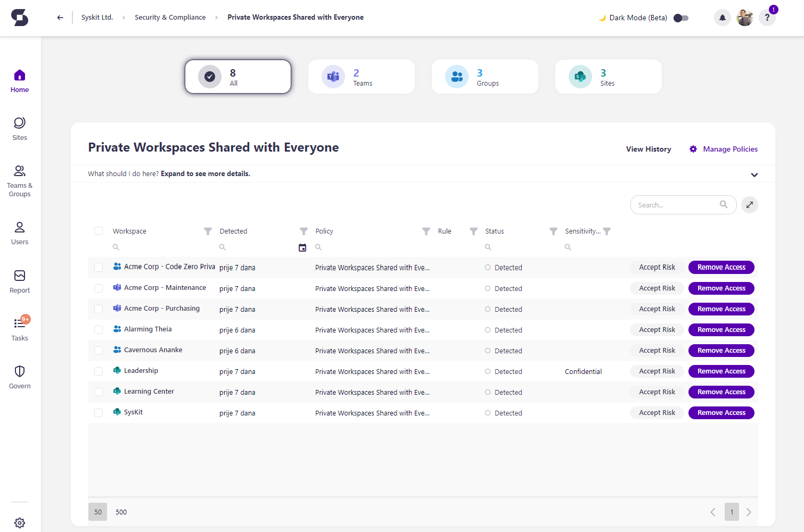This screenshot has height=532, width=804.
Task: Check the SysKit row
Action: 99,413
